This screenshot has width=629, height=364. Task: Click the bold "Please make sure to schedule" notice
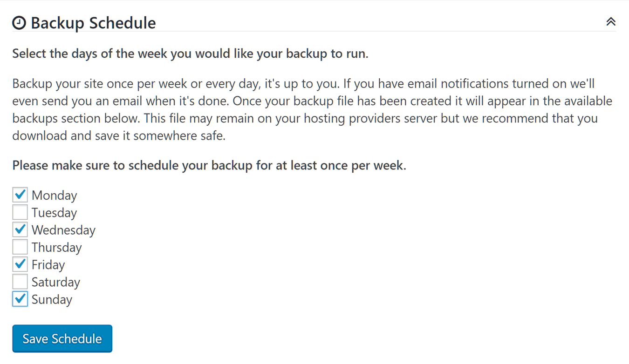coord(209,165)
